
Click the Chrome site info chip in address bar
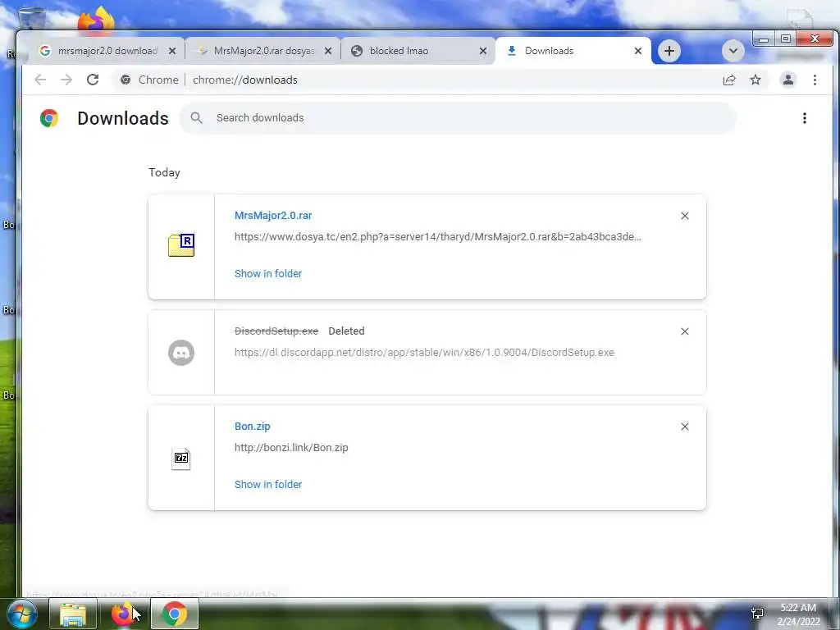(149, 80)
